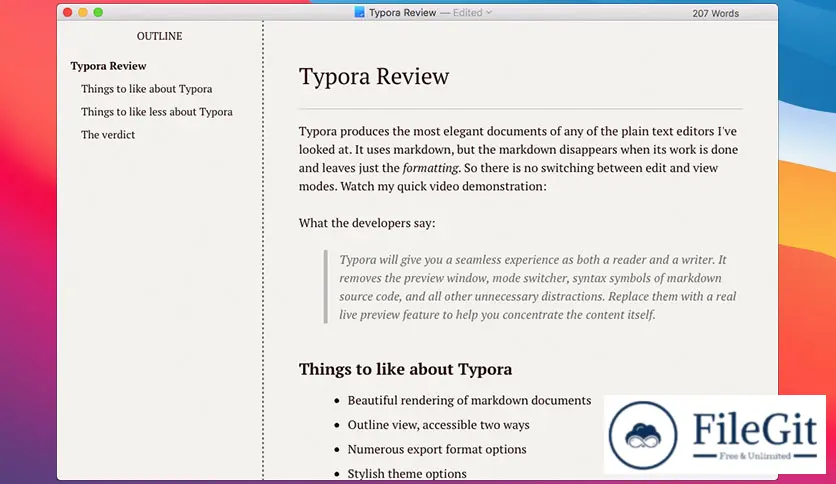
Task: Click bullet Beautiful rendering of markdown documents
Action: point(469,400)
